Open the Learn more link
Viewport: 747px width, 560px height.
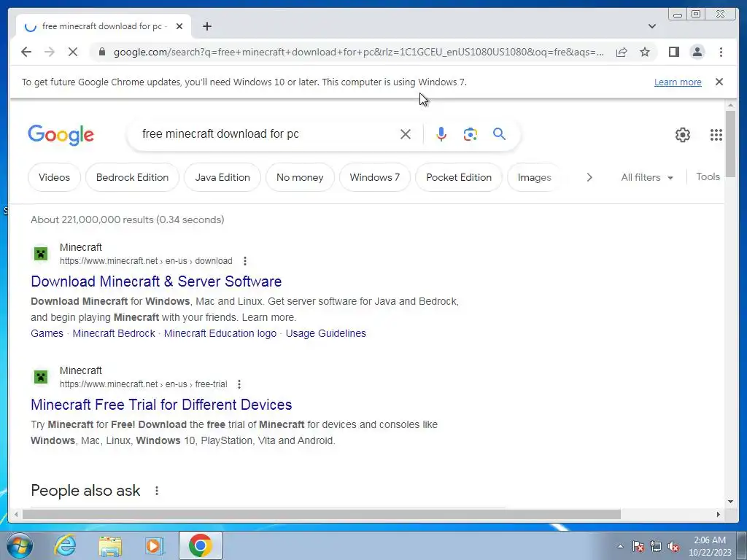pos(678,82)
